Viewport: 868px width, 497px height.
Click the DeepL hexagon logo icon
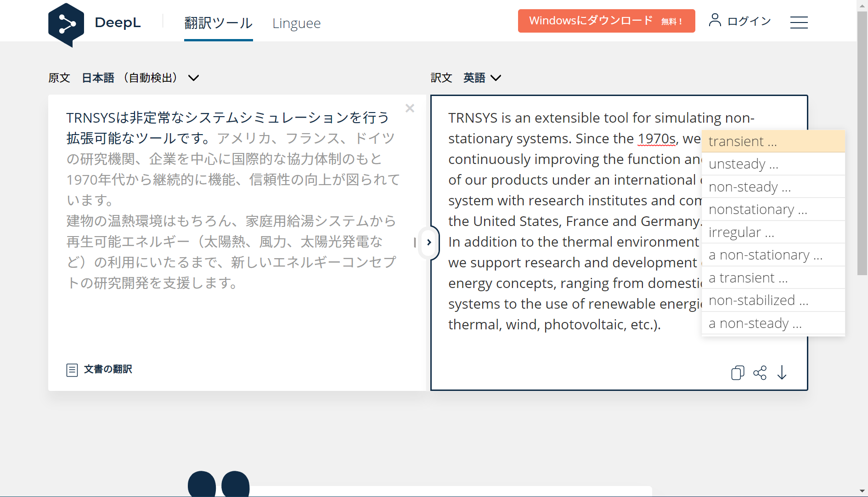click(x=66, y=24)
